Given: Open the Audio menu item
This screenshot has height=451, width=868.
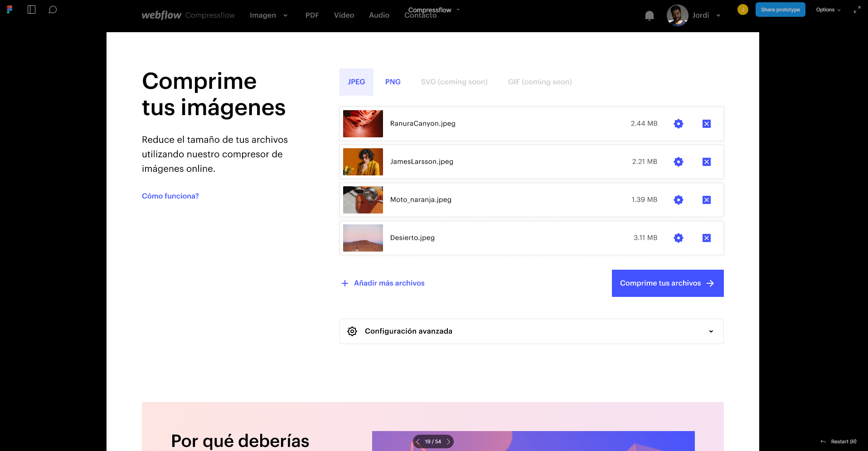Looking at the screenshot, I should pyautogui.click(x=379, y=15).
